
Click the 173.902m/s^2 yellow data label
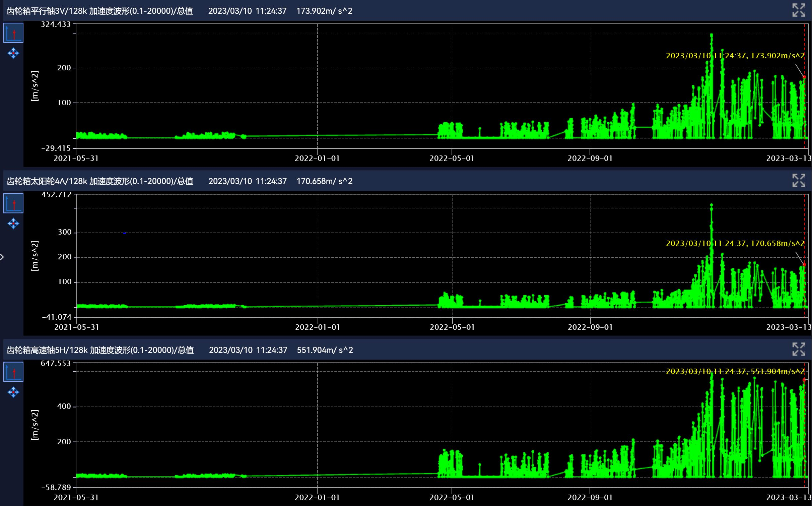pyautogui.click(x=735, y=56)
